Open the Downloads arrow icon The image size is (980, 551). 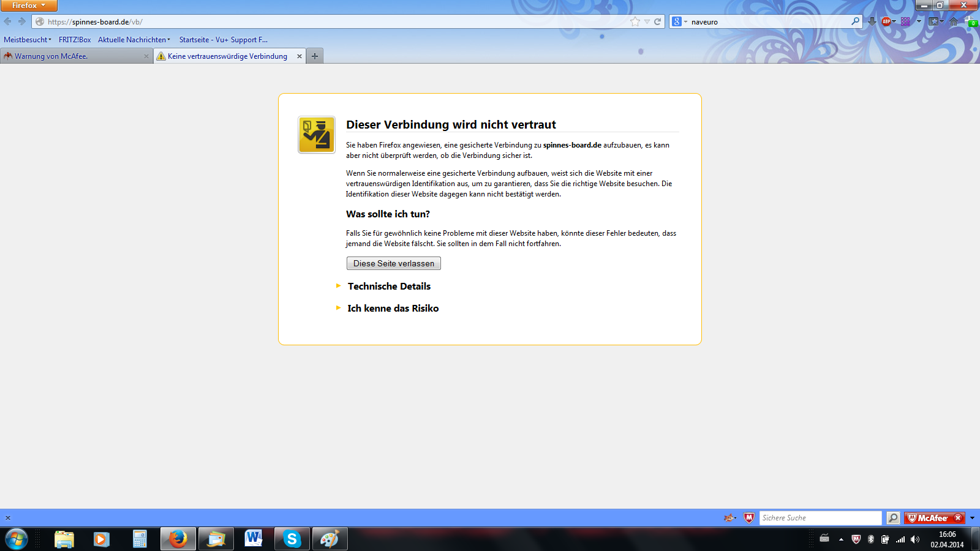tap(872, 21)
